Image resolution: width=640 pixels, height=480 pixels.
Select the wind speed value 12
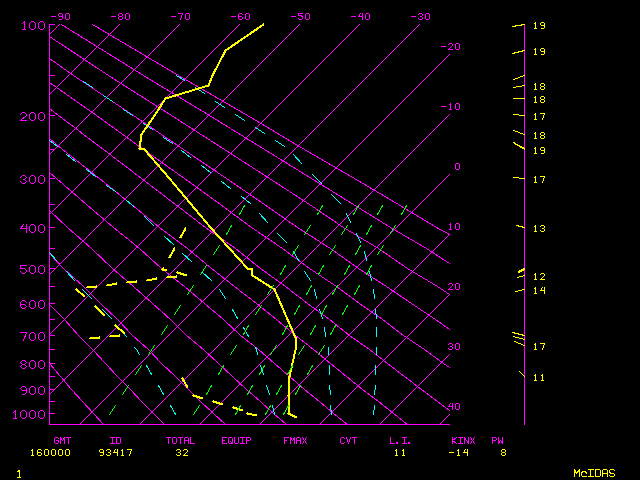(538, 276)
